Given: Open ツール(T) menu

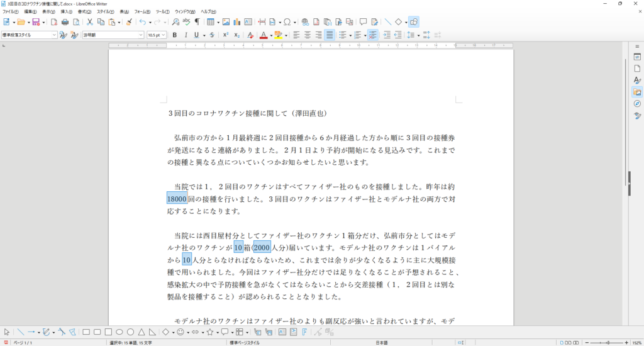Looking at the screenshot, I should [x=162, y=12].
